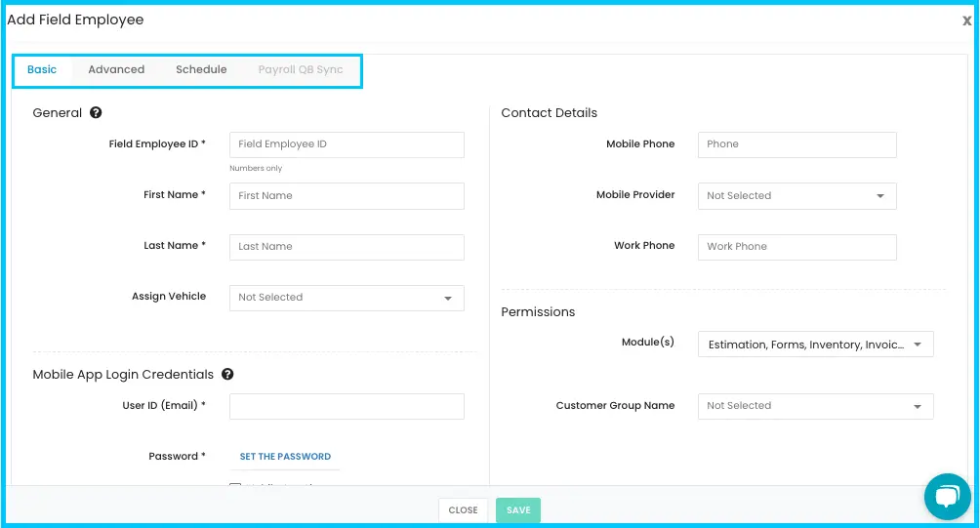Close the Add Field Employee dialog with X

pos(966,20)
